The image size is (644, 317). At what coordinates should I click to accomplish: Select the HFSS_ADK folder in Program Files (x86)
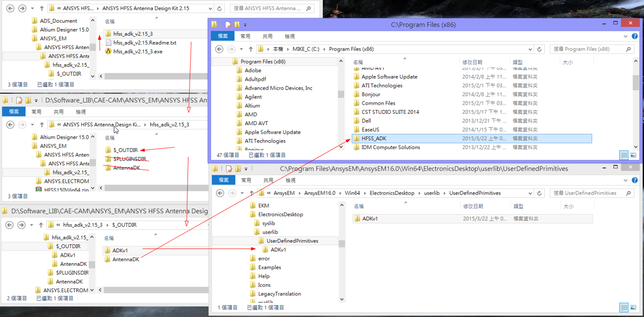472,139
